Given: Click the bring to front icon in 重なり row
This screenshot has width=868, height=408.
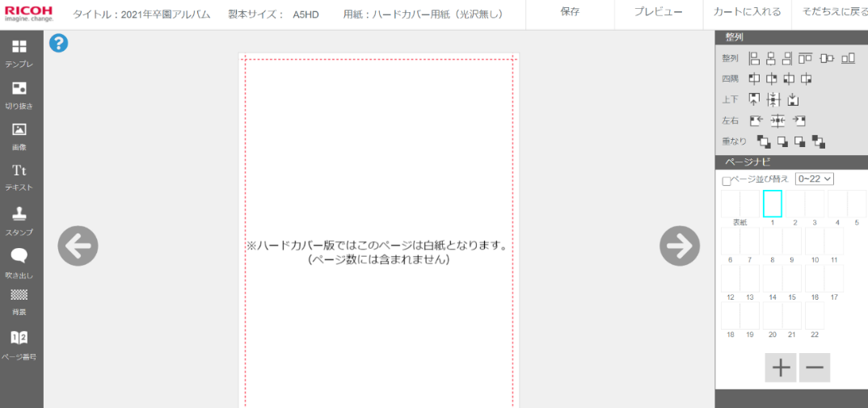Looking at the screenshot, I should pyautogui.click(x=763, y=142).
